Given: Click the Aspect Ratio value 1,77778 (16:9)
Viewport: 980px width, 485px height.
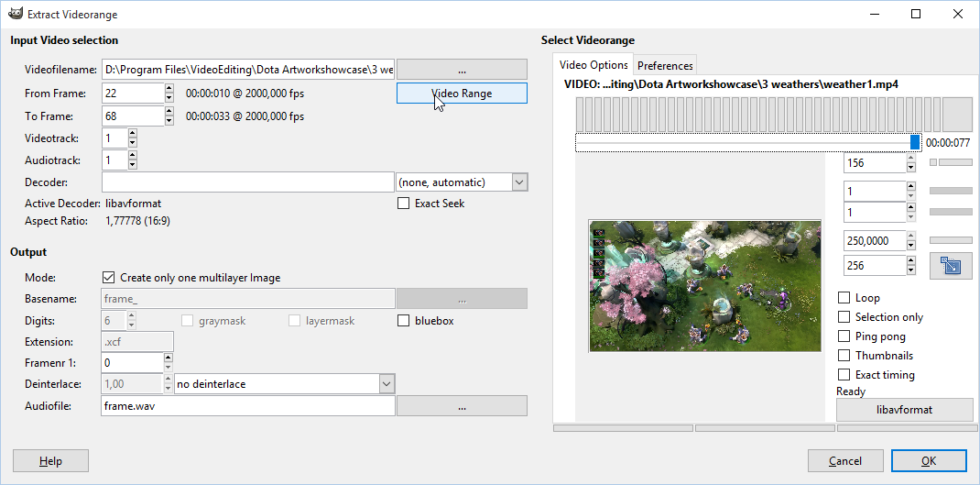Looking at the screenshot, I should click(x=138, y=221).
